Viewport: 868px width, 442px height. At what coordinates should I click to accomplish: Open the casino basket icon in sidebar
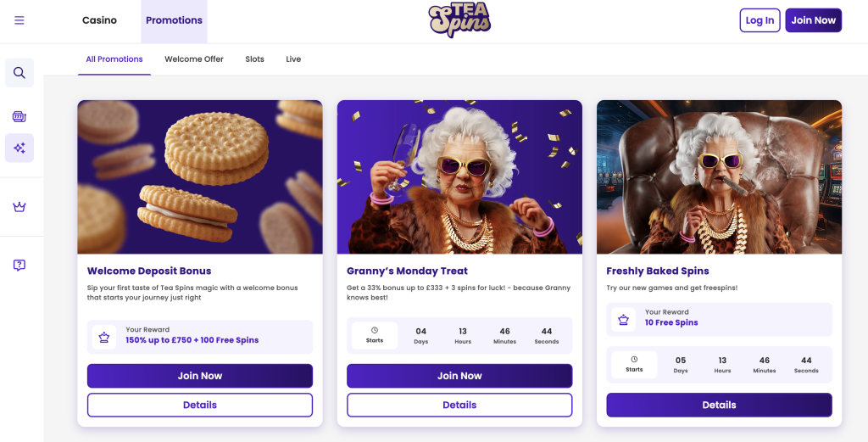pyautogui.click(x=19, y=116)
